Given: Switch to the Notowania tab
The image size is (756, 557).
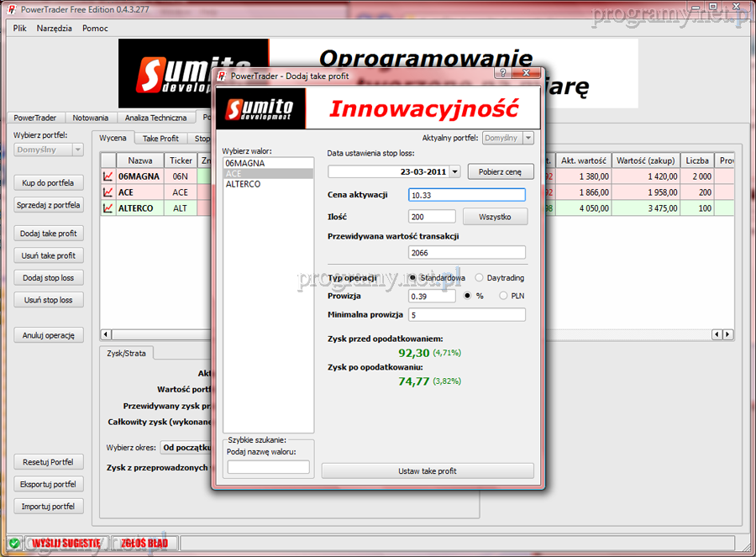Looking at the screenshot, I should point(90,118).
